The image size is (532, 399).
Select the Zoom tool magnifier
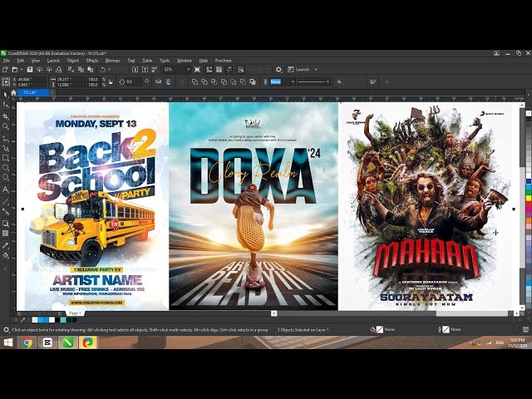(x=6, y=126)
